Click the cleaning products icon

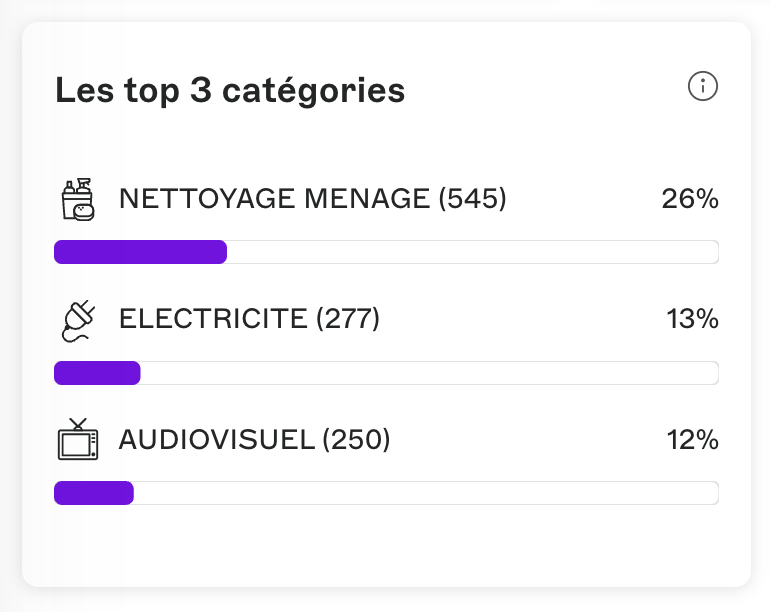click(78, 199)
